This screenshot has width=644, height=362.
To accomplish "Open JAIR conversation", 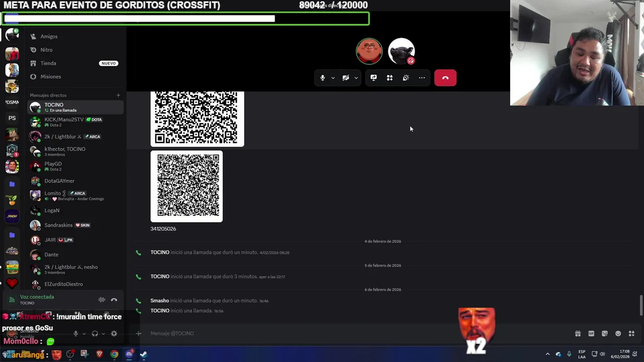I will (x=75, y=240).
